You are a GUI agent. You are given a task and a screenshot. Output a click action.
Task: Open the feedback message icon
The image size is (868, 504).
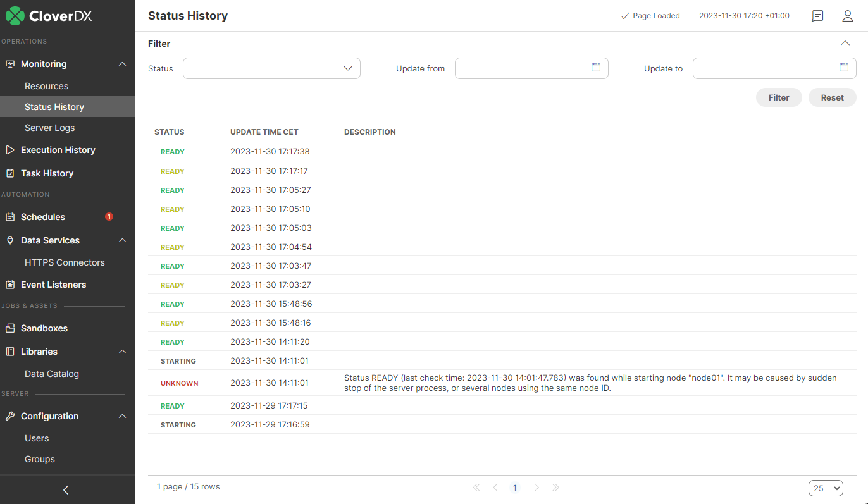(x=817, y=16)
